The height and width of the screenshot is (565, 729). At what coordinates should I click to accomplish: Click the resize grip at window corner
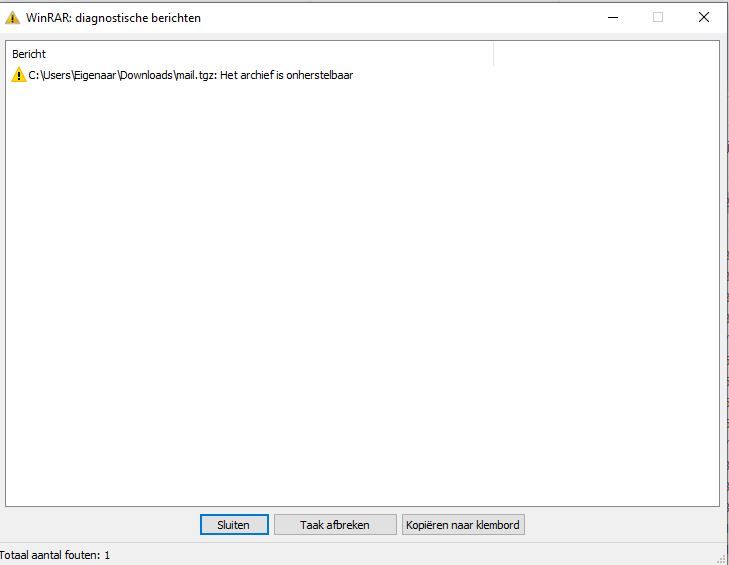[722, 559]
